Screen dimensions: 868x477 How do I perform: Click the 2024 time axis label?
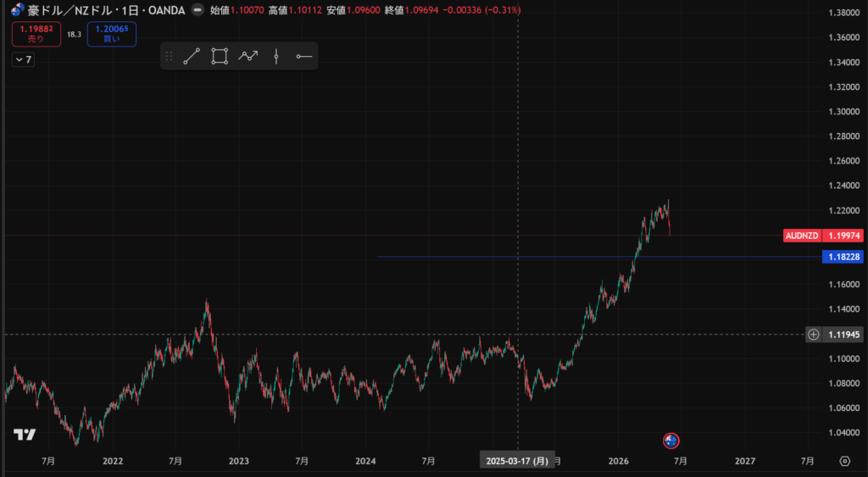365,461
